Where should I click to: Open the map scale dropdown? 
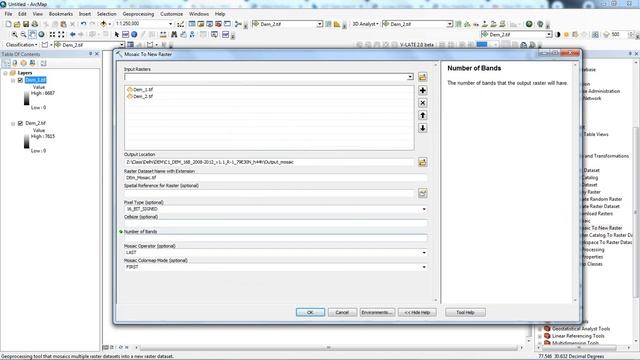(171, 24)
